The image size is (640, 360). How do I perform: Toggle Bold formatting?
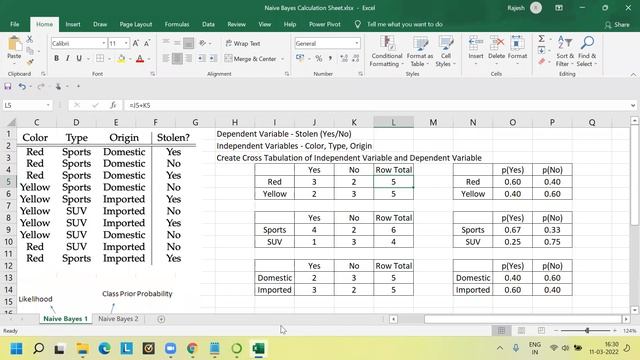pos(56,58)
